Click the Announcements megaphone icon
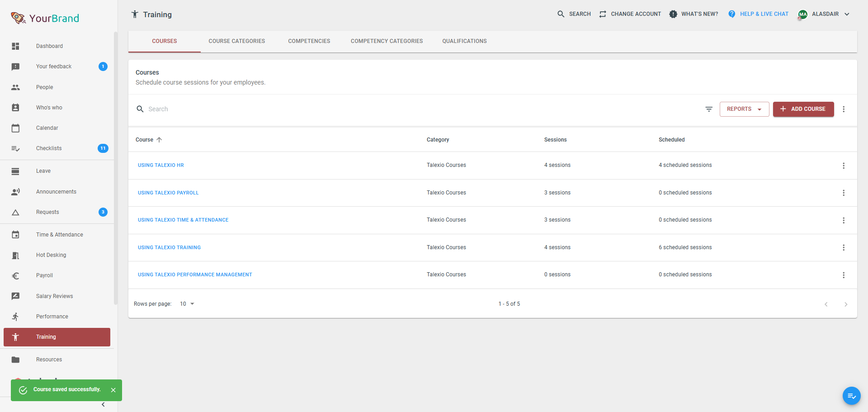Viewport: 868px width, 412px height. coord(15,192)
